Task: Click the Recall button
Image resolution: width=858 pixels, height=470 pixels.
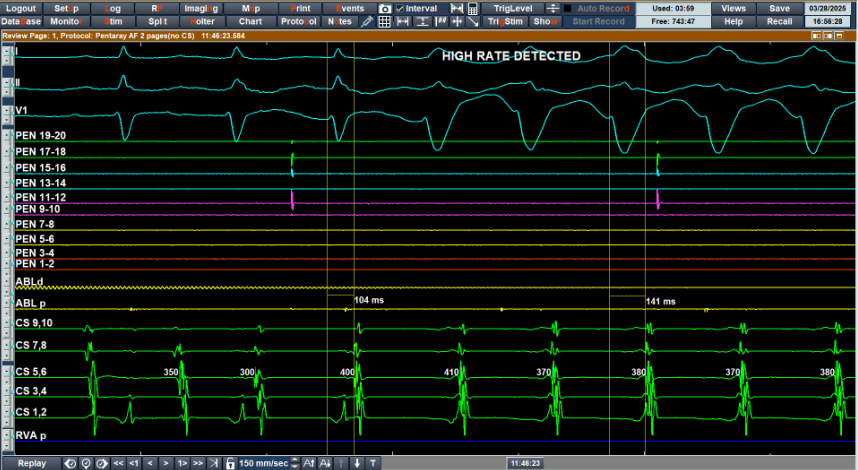Action: (x=779, y=22)
